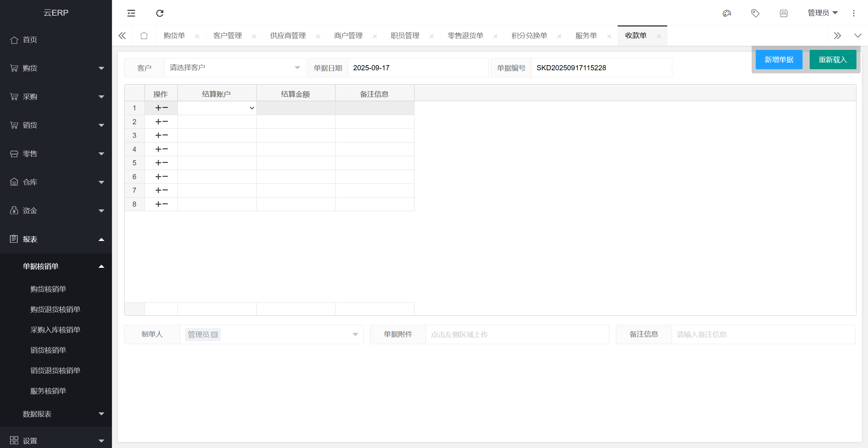This screenshot has height=448, width=868.
Task: Click the 重新载入 button
Action: pyautogui.click(x=833, y=59)
